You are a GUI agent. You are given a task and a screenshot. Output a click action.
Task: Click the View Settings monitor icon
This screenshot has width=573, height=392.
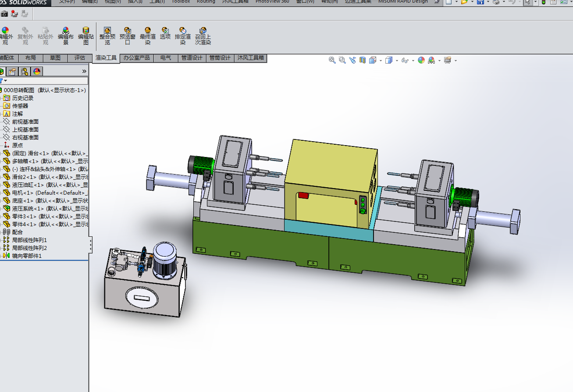point(448,60)
